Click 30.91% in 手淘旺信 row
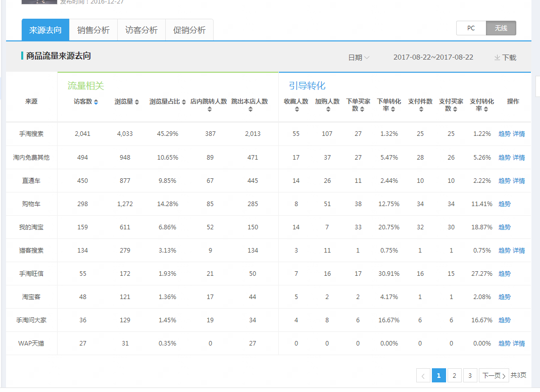 point(389,274)
